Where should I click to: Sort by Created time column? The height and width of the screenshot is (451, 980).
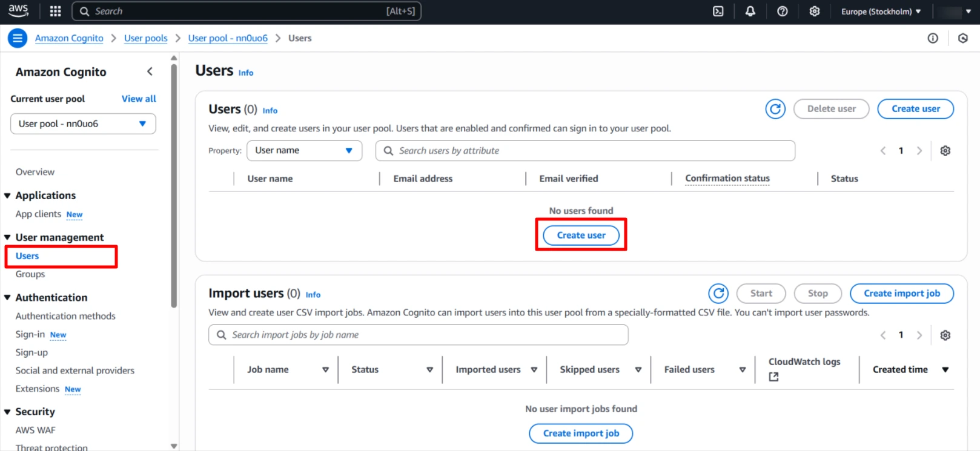pyautogui.click(x=945, y=370)
